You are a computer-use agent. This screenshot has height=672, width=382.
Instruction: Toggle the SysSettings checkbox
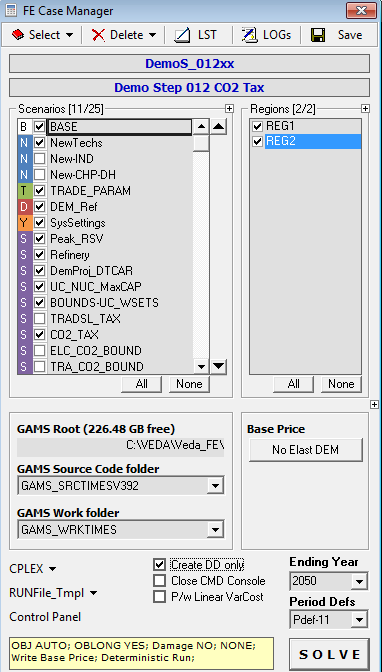39,223
